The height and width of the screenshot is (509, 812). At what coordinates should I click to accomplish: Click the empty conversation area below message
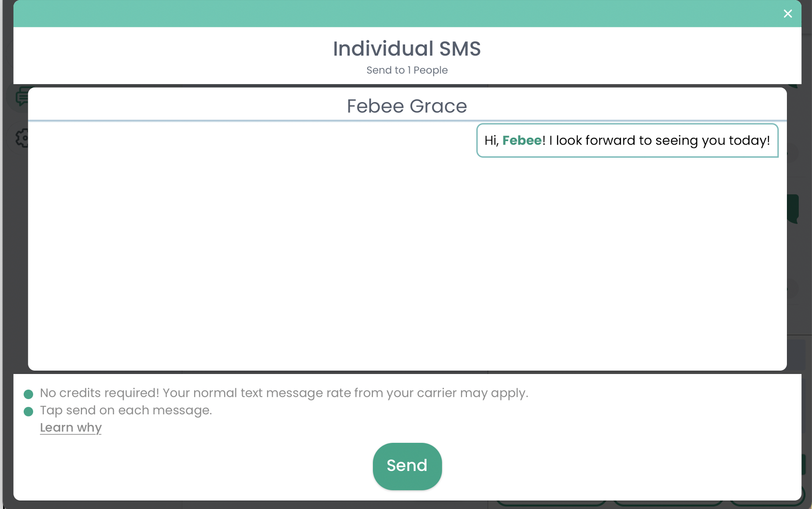pos(407,264)
